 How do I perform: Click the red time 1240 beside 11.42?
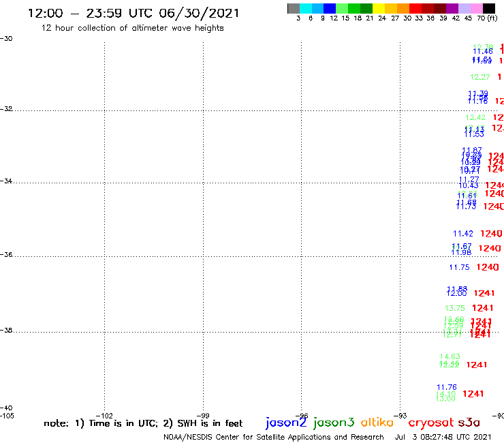coord(491,234)
